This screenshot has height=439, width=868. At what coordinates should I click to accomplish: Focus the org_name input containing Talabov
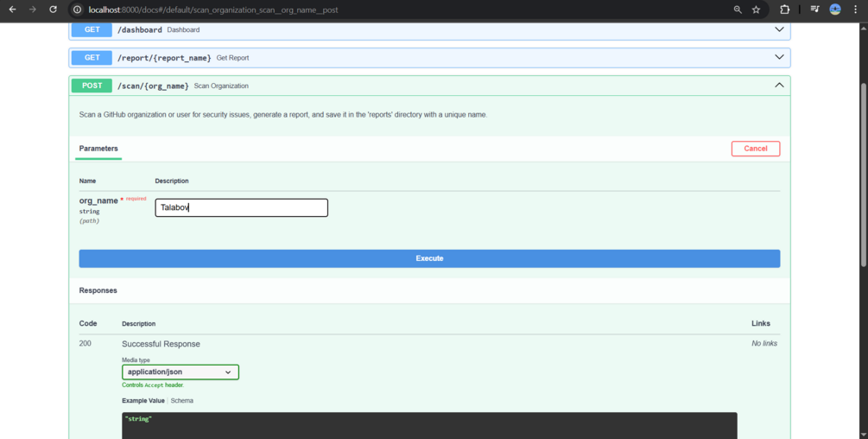[x=241, y=207]
